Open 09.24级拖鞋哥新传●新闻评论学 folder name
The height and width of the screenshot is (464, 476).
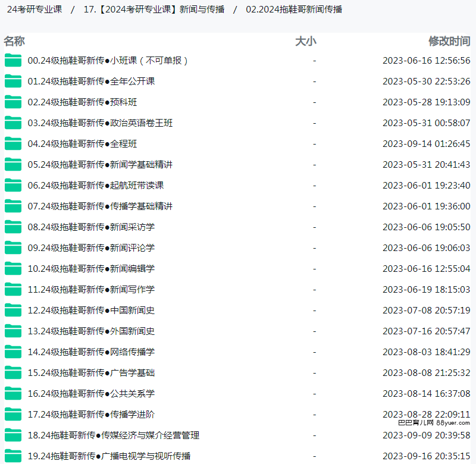pyautogui.click(x=91, y=248)
